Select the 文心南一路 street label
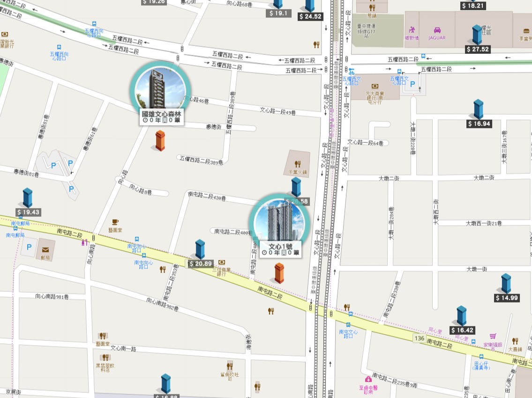 [x=123, y=348]
